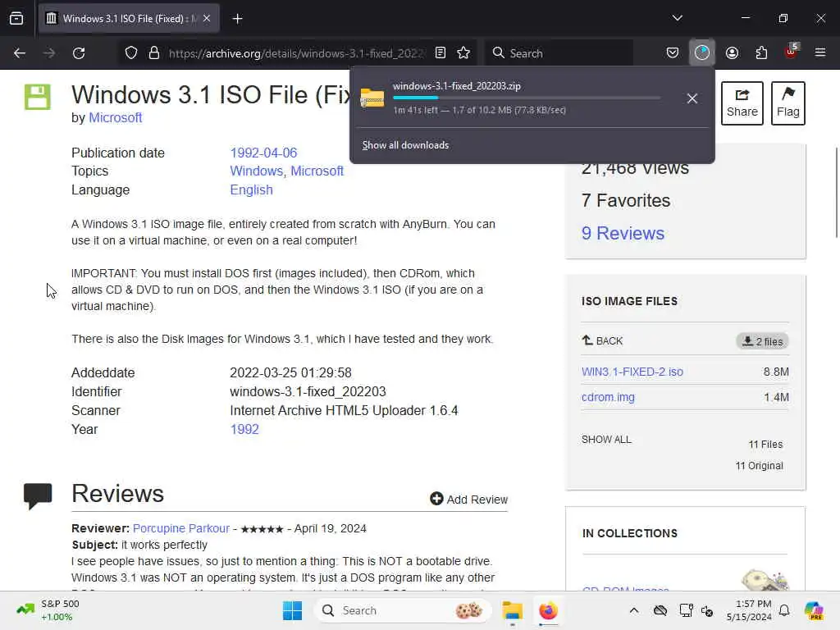This screenshot has height=630, width=840.
Task: Click the downloads progress icon in toolbar
Action: [x=702, y=53]
